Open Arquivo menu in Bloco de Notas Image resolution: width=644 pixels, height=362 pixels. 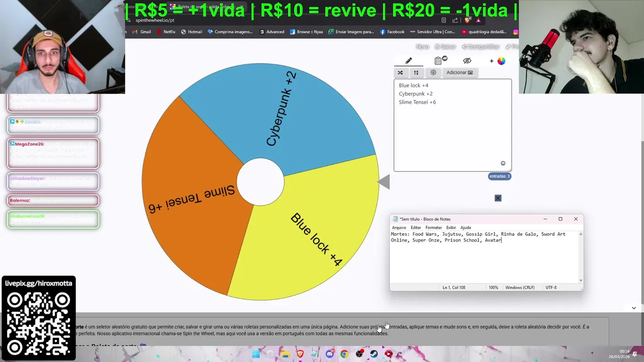tap(399, 227)
